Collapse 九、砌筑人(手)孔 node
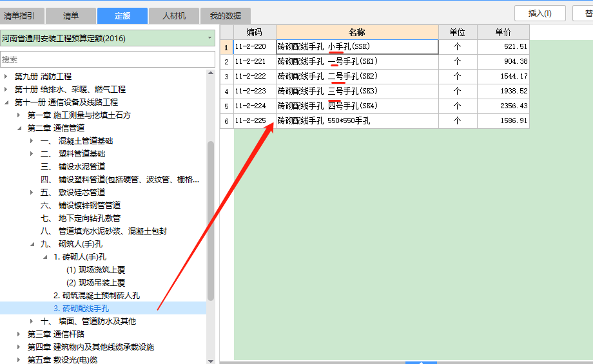The width and height of the screenshot is (593, 364). 32,244
